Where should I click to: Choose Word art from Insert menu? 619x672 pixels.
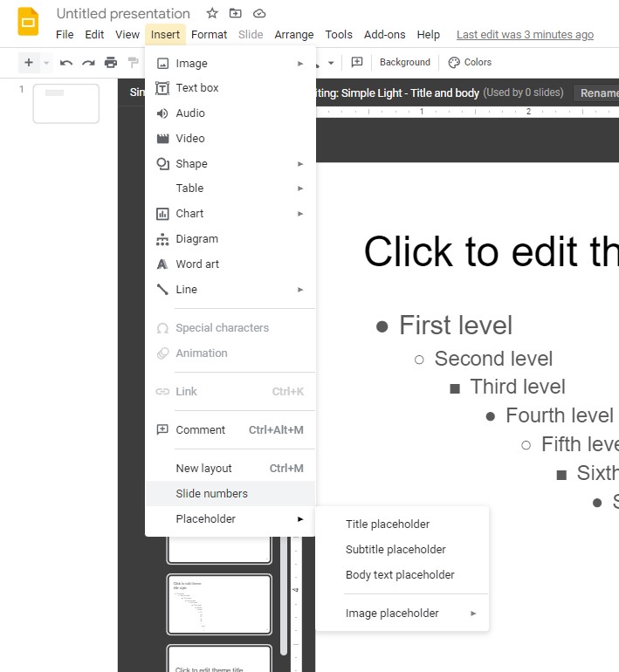click(230, 264)
